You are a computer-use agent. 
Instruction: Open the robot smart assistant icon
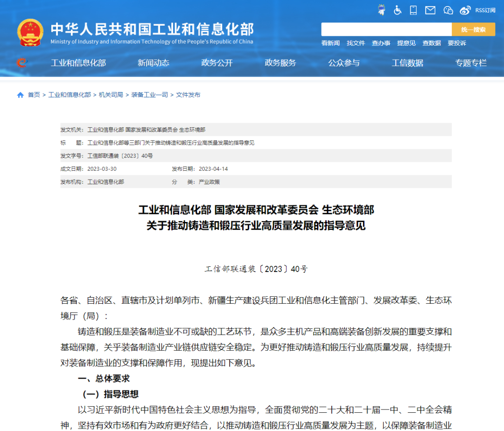click(382, 10)
